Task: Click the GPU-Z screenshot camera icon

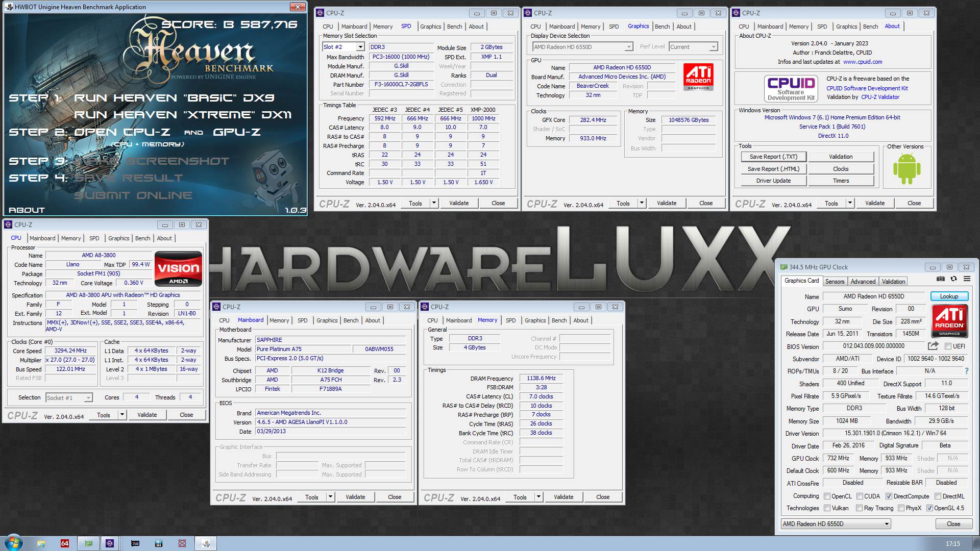Action: pyautogui.click(x=940, y=279)
